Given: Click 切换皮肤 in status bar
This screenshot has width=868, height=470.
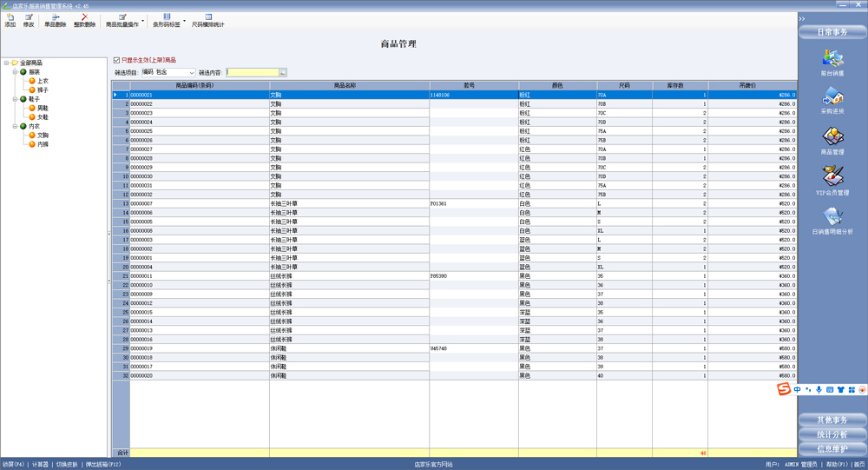Looking at the screenshot, I should [67, 465].
